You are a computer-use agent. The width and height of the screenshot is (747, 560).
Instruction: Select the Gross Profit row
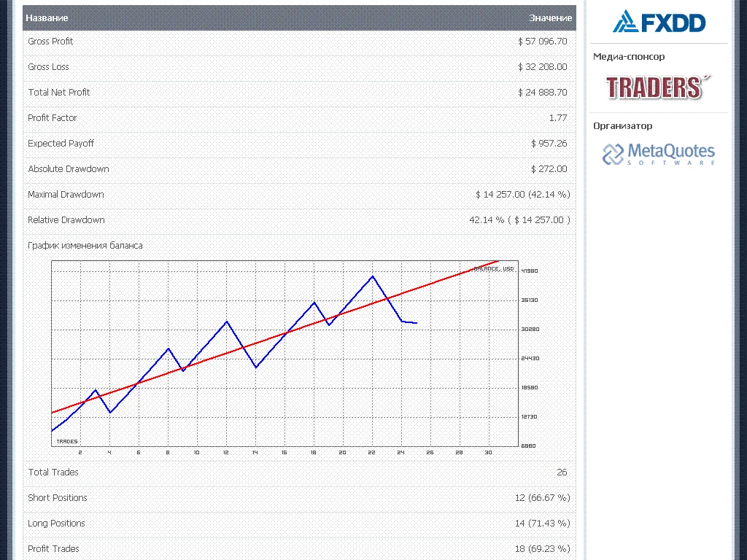coord(50,41)
